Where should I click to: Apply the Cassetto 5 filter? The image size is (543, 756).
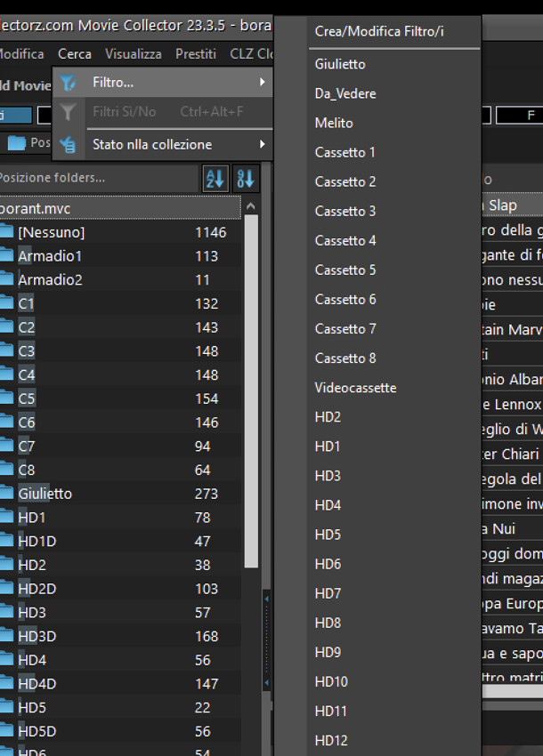[345, 269]
